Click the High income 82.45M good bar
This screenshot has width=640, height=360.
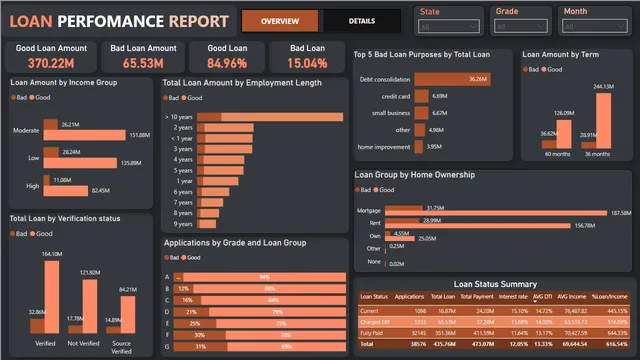pos(66,191)
